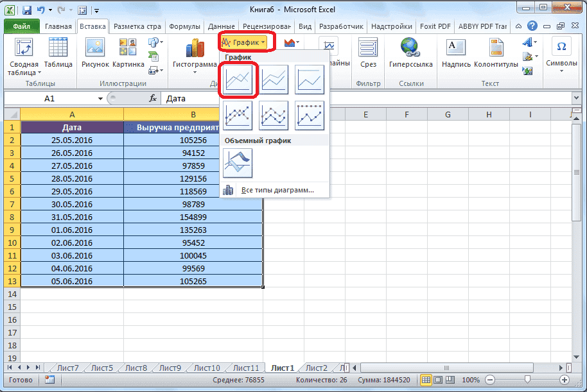This screenshot has height=392, width=587.
Task: Expand the График chart dropdown
Action: [245, 42]
